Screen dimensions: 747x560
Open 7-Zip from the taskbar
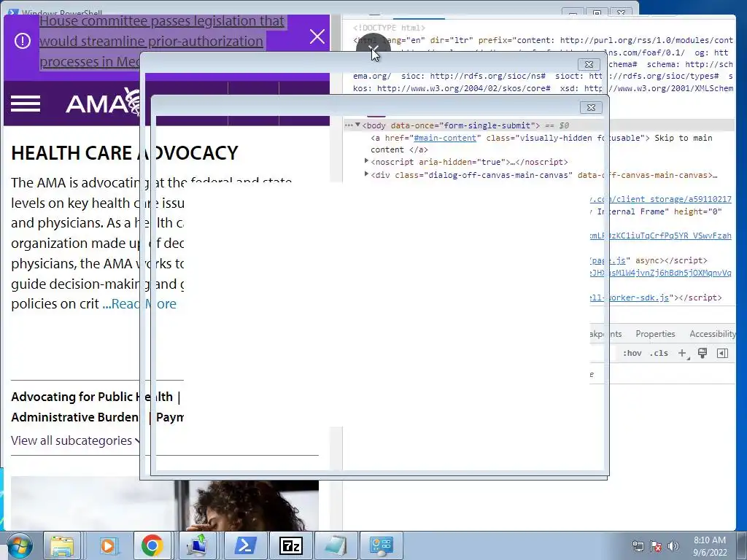click(290, 545)
